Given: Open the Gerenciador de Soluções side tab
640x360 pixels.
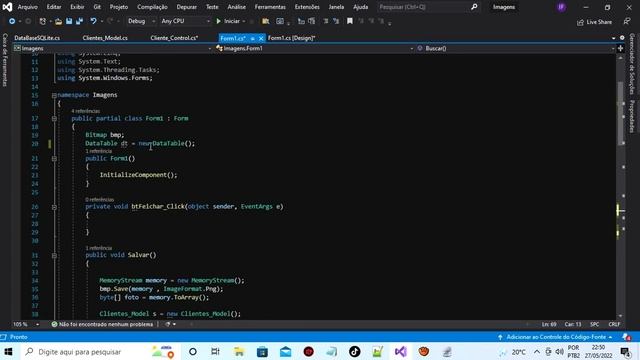Looking at the screenshot, I should pyautogui.click(x=631, y=64).
